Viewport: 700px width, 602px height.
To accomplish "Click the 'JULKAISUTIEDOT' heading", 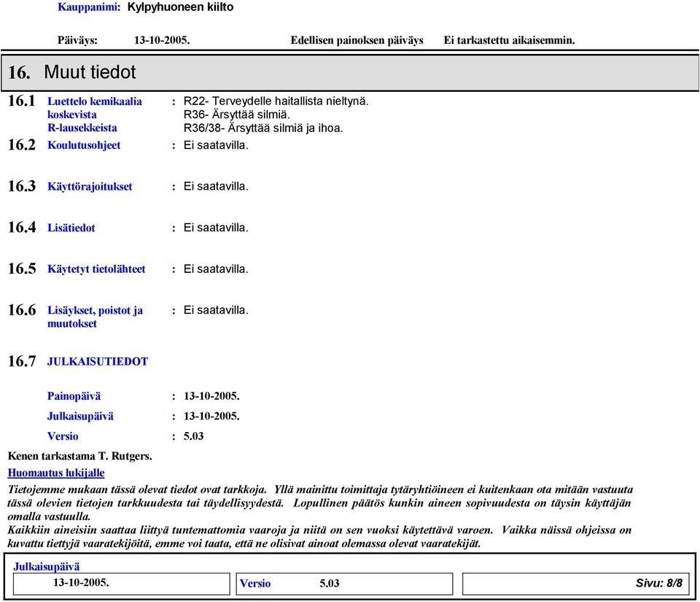I will click(x=98, y=361).
